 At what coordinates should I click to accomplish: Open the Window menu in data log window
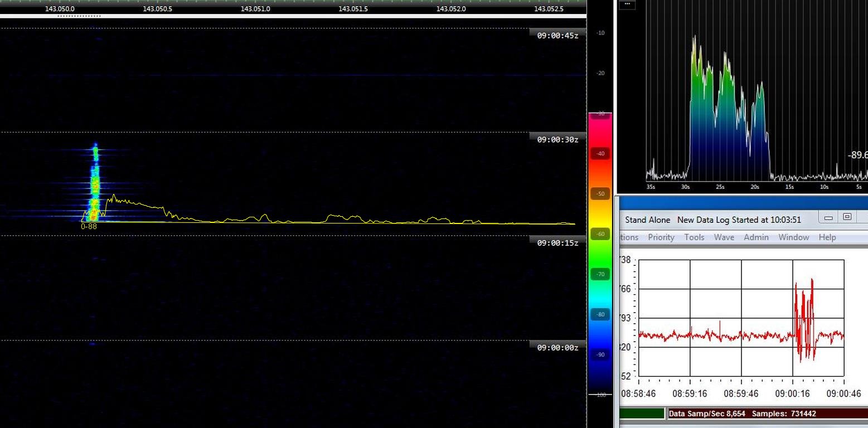pyautogui.click(x=794, y=237)
